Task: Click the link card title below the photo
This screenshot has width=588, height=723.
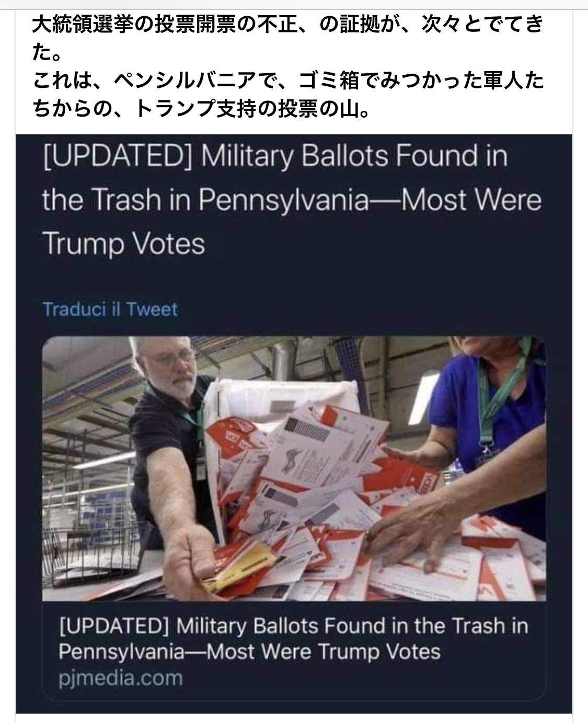Action: click(294, 639)
